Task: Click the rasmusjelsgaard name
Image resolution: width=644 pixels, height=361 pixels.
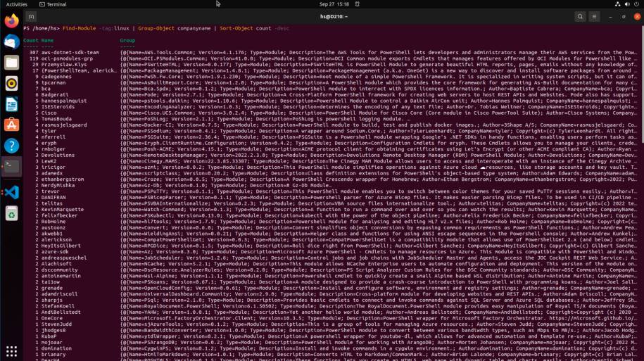Action: 63,125
